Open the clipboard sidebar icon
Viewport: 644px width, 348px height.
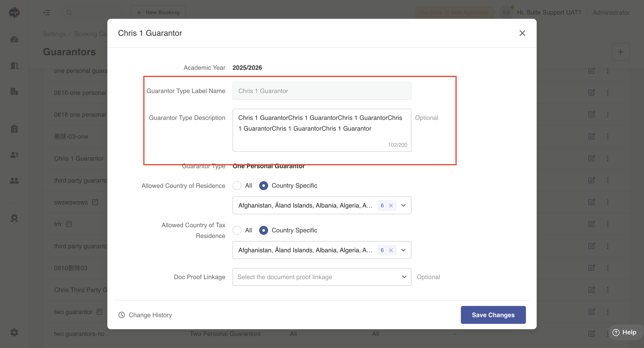pos(14,129)
